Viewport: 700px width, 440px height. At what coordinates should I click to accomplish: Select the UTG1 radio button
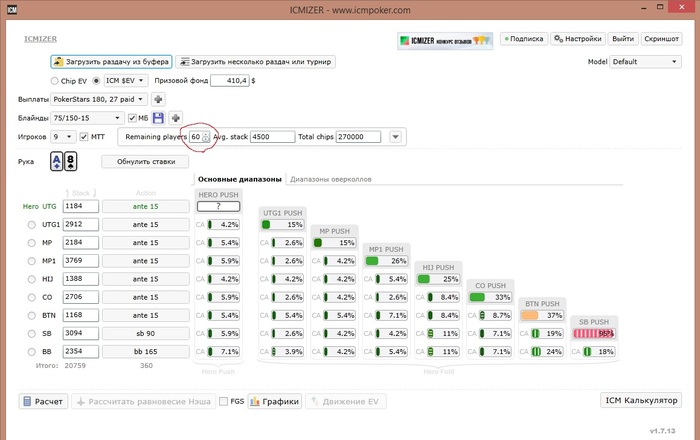point(31,224)
